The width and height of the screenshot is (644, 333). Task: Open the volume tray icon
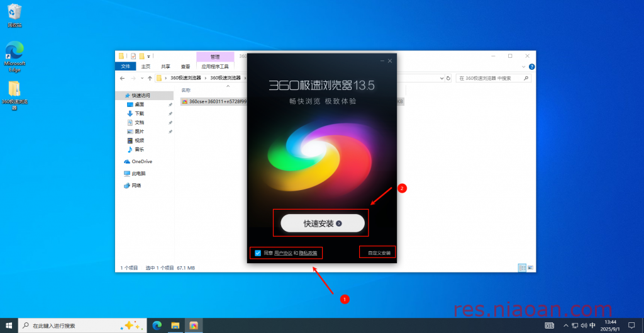pos(584,325)
